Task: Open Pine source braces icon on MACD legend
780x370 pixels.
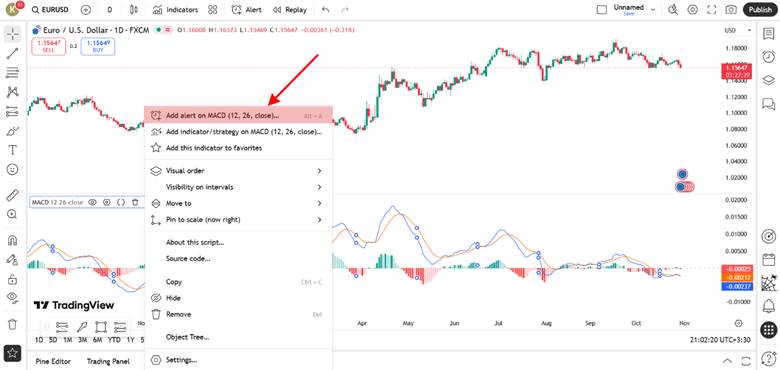Action: point(120,202)
